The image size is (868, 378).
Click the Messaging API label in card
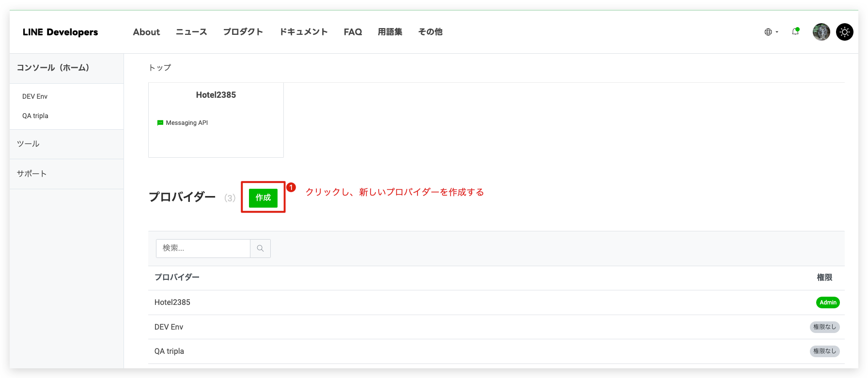(x=187, y=123)
